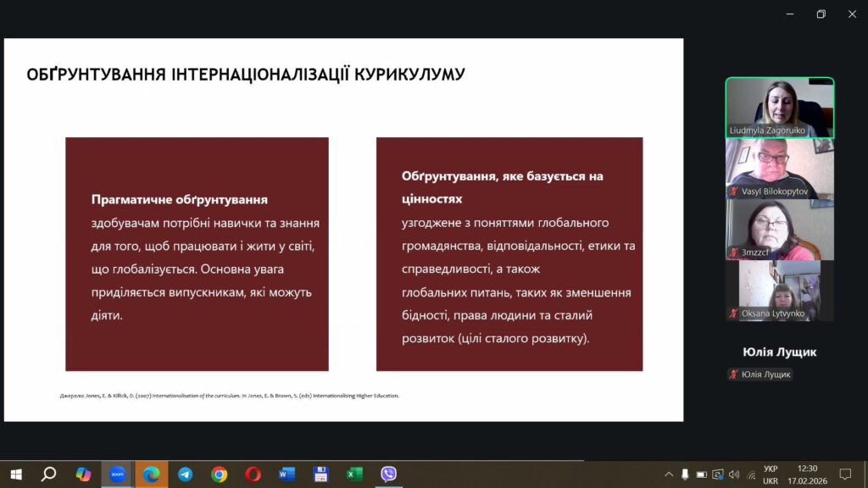This screenshot has width=868, height=488.
Task: Open the clock and date flyout
Action: click(807, 474)
